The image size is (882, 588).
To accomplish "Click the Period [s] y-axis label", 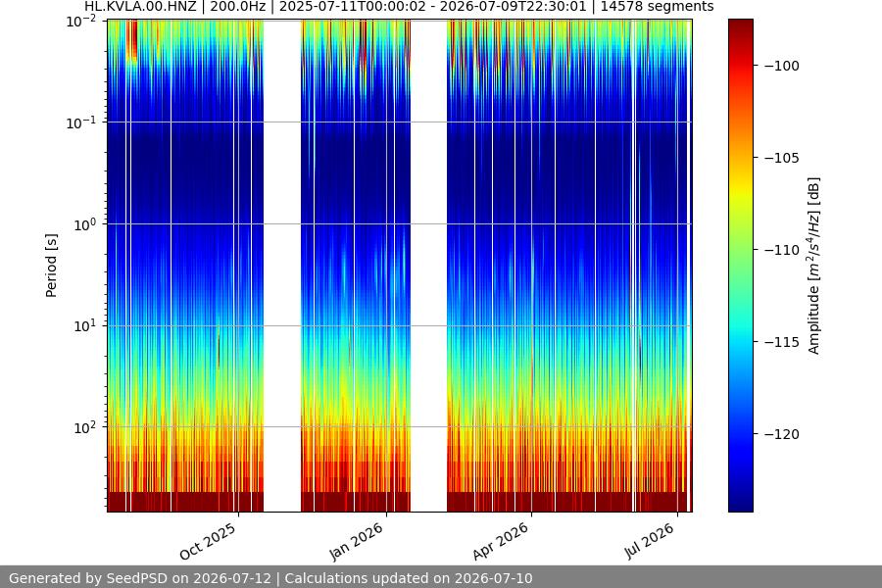I will click(51, 266).
